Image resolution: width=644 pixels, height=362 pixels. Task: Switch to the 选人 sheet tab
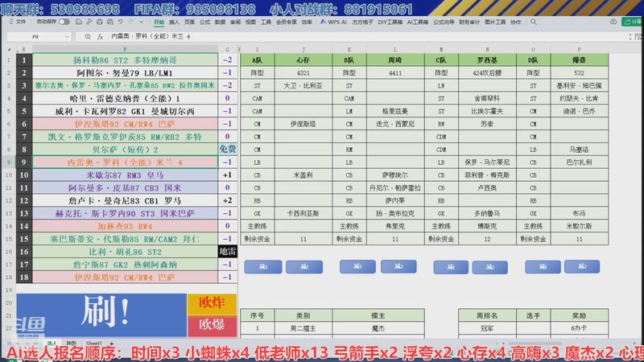coord(52,343)
